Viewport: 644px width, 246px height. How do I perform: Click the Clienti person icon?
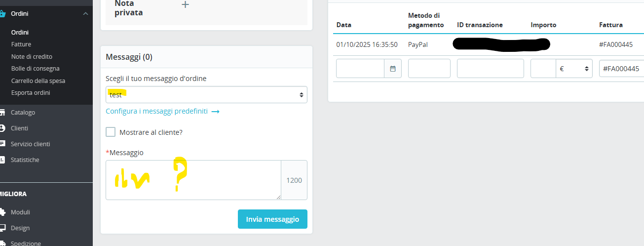pyautogui.click(x=2, y=128)
